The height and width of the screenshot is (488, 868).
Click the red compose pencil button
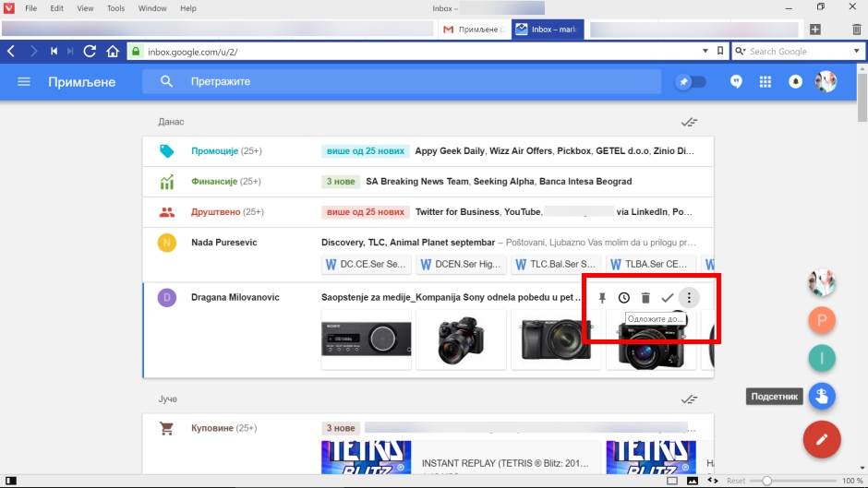point(821,439)
